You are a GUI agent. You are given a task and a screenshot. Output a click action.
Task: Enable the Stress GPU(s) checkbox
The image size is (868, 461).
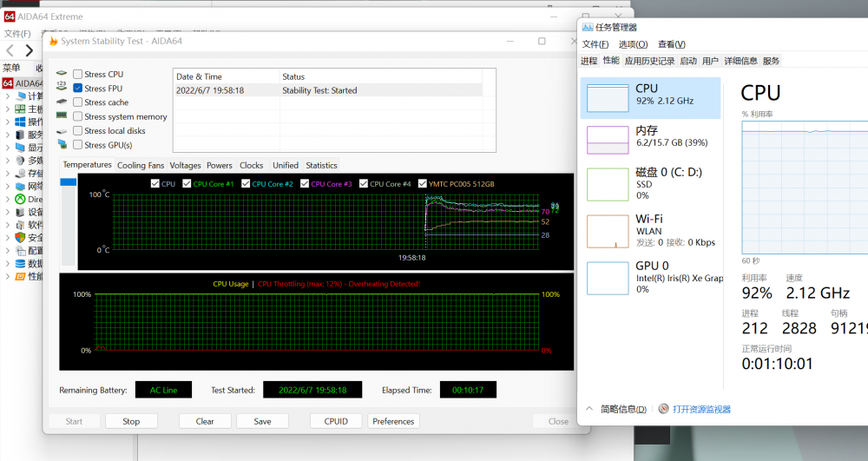coord(77,144)
